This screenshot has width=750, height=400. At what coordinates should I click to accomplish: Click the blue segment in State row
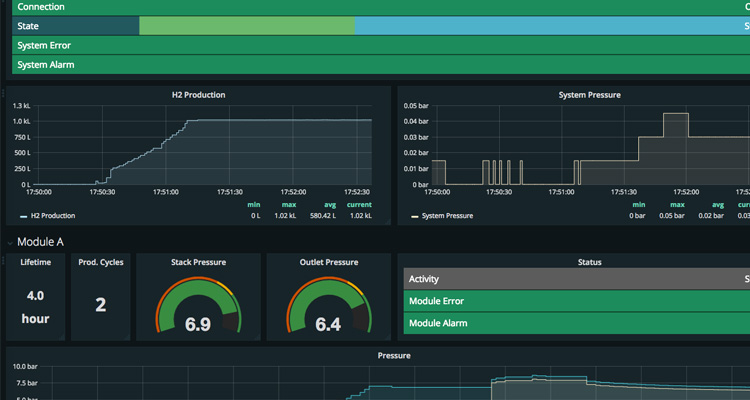550,26
